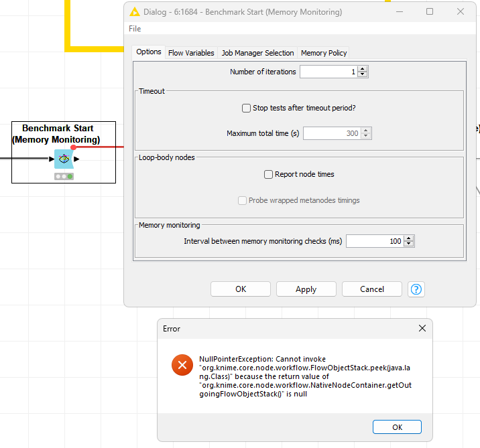Open the Job Manager Selection tab
This screenshot has width=480, height=448.
257,53
